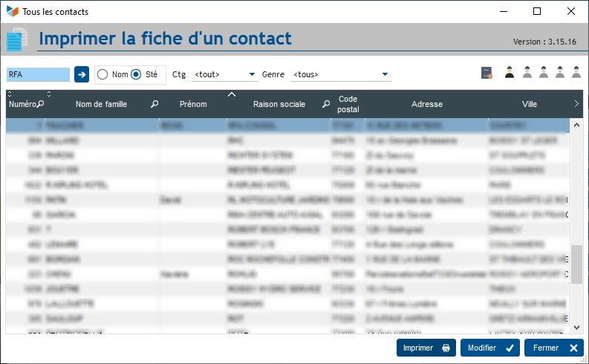Minimize the Tous les contacts window
Screen dimensions: 589x364
(504, 11)
